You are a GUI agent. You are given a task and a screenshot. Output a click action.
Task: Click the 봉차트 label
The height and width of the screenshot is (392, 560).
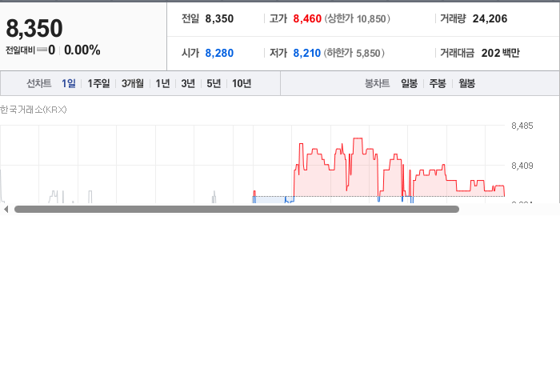(377, 83)
